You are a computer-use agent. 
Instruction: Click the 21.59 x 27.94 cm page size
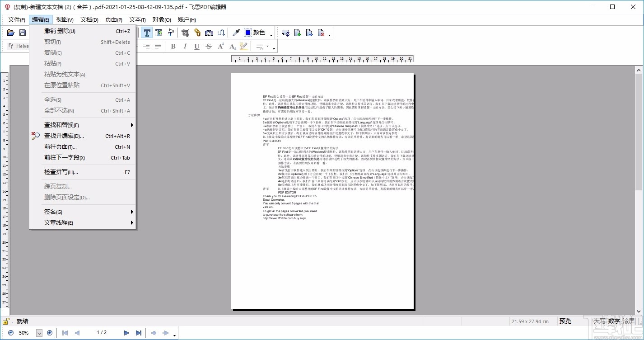[530, 321]
